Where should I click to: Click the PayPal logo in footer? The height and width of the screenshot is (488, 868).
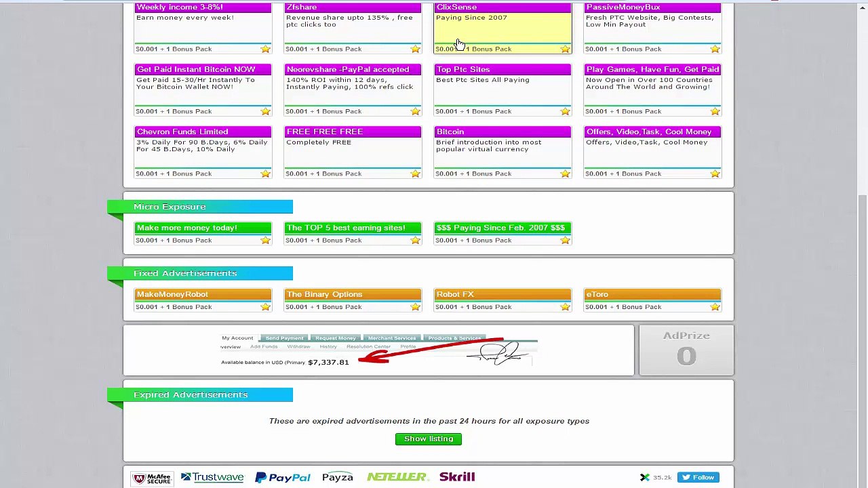click(283, 478)
